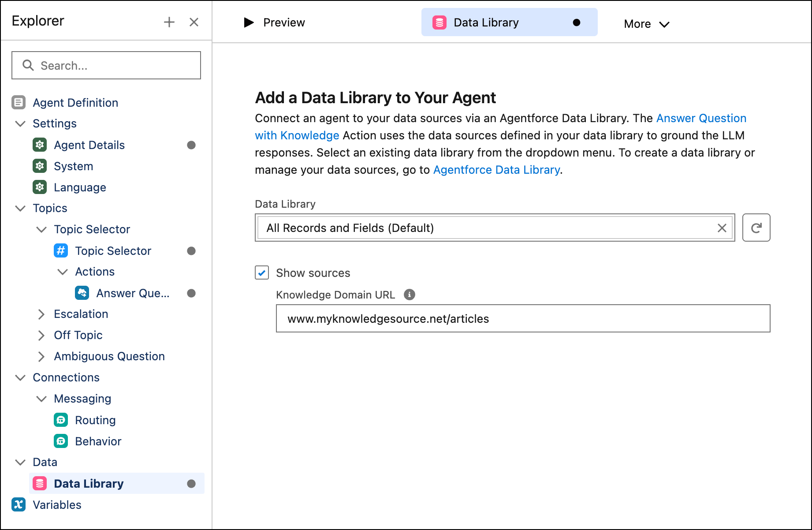Collapse the Actions group
The image size is (812, 530).
tap(63, 272)
